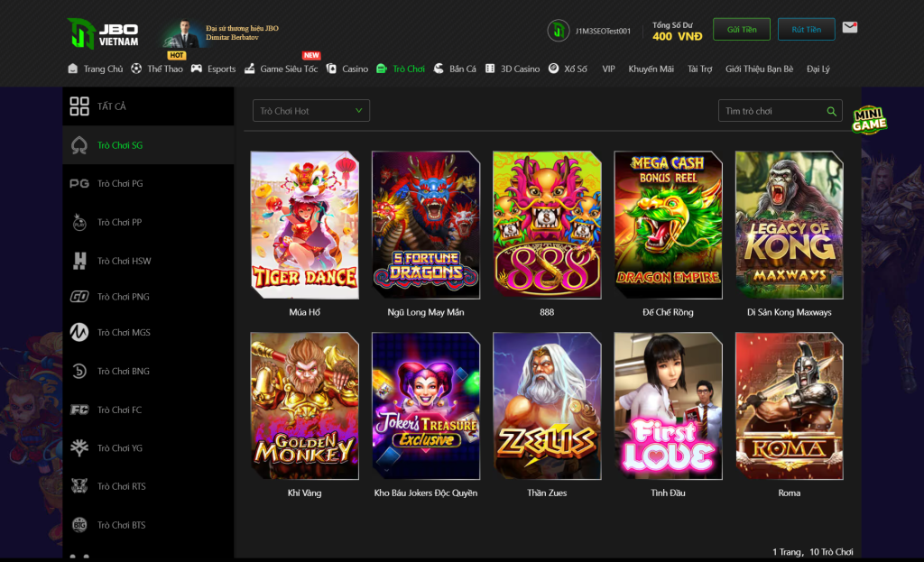Open the Roma game thumbnail

click(x=789, y=406)
